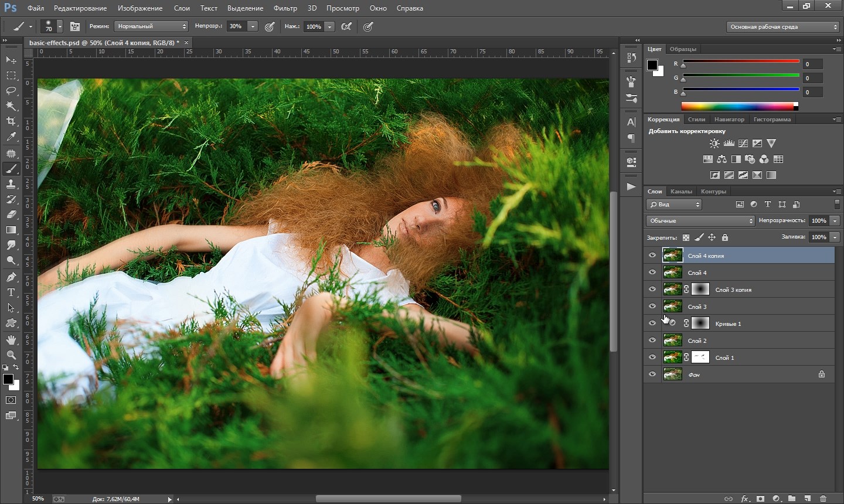Open the brush mode Нормальный dropdown

click(151, 26)
